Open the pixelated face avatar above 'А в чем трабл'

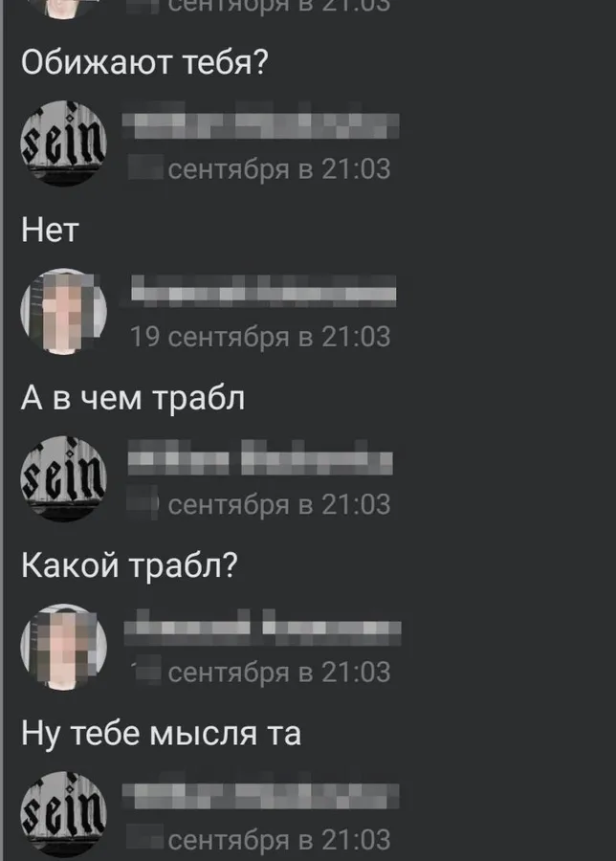point(64,311)
